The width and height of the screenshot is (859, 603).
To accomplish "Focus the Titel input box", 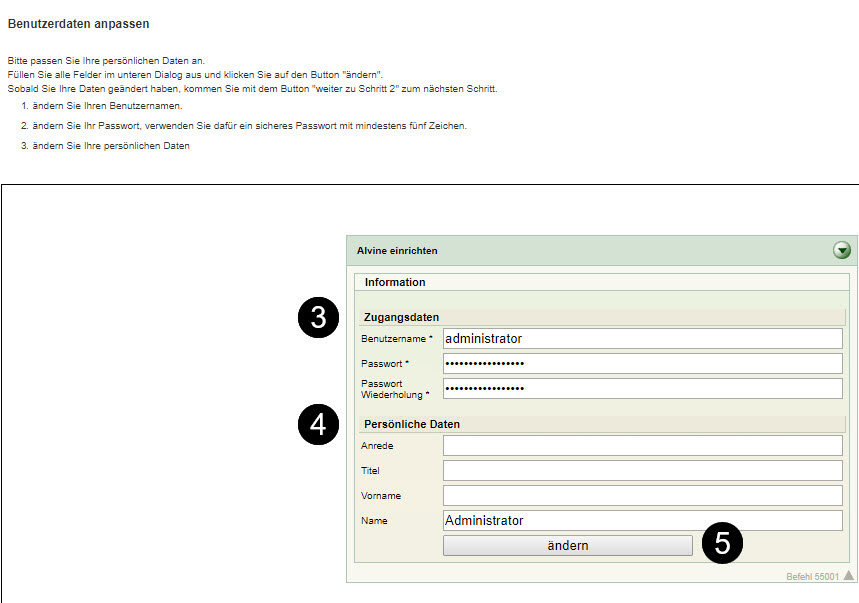I will (642, 471).
